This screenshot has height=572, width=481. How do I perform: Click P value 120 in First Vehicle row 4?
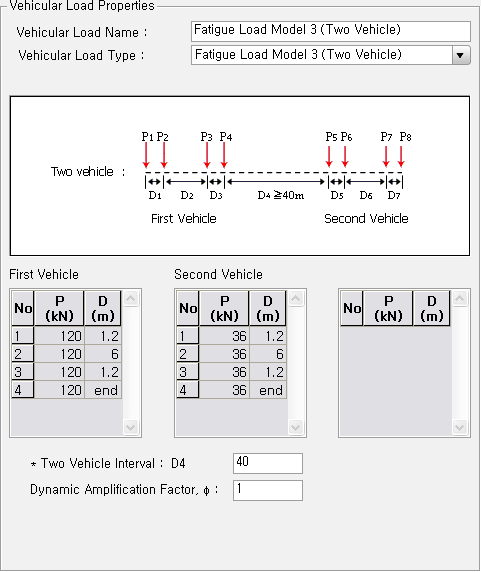59,390
